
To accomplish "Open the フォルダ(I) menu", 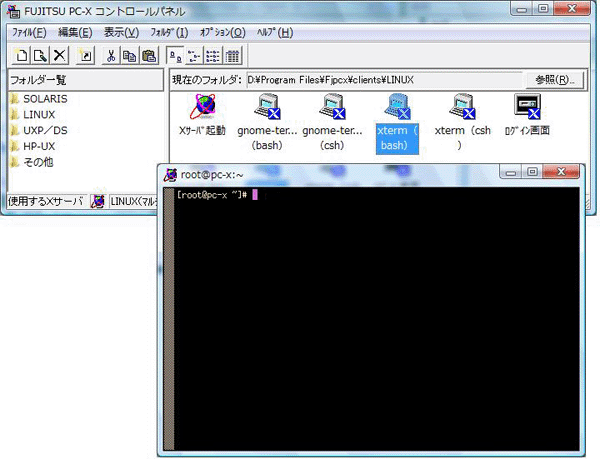I will click(x=169, y=33).
